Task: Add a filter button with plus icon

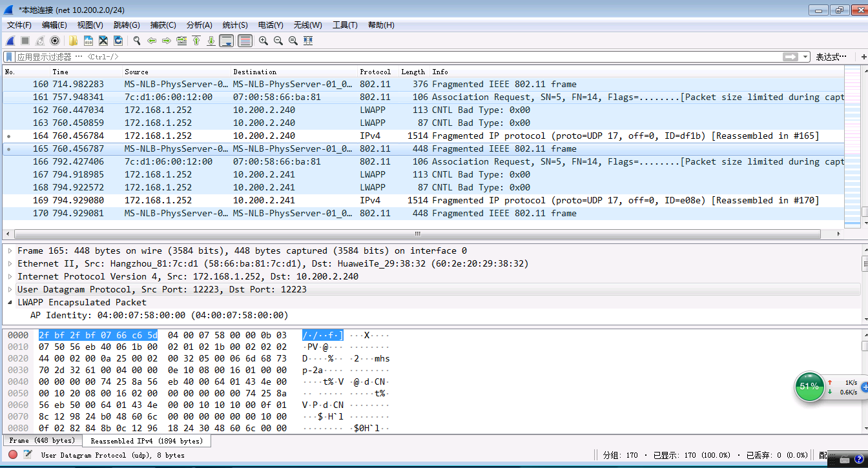Action: pyautogui.click(x=863, y=57)
